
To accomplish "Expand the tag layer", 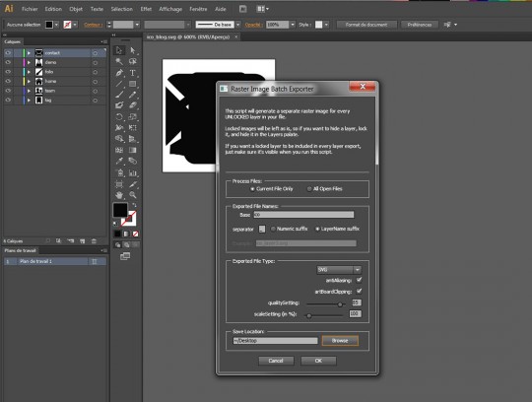I will [29, 100].
